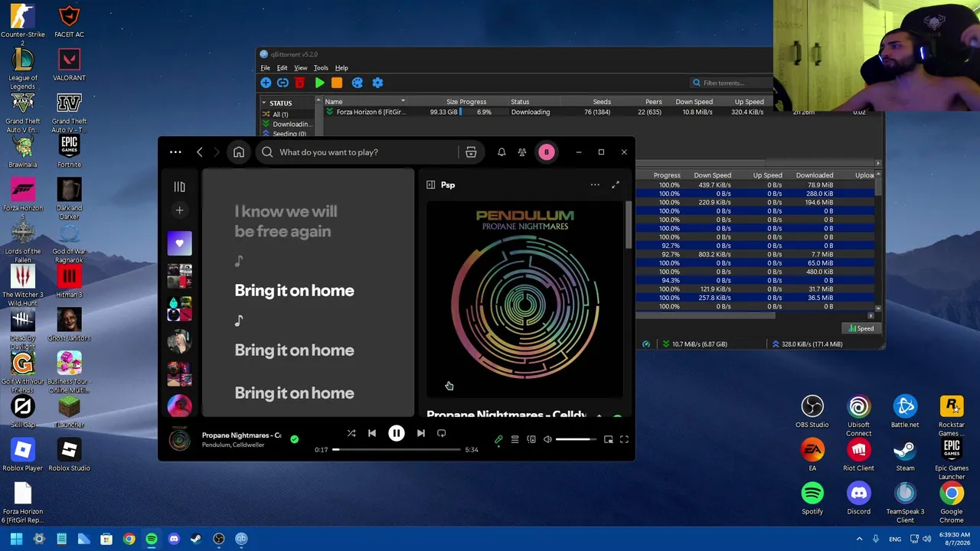Open the Help menu in qBittorrent

341,68
